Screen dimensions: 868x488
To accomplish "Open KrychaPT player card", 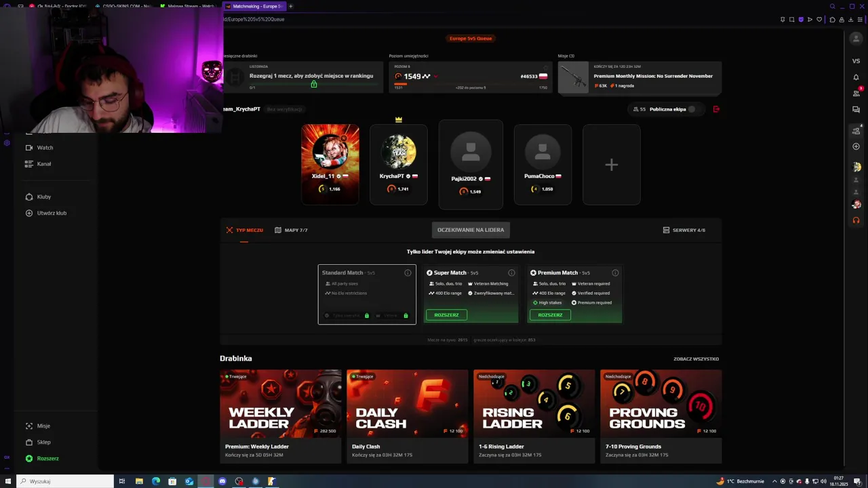I will [399, 164].
